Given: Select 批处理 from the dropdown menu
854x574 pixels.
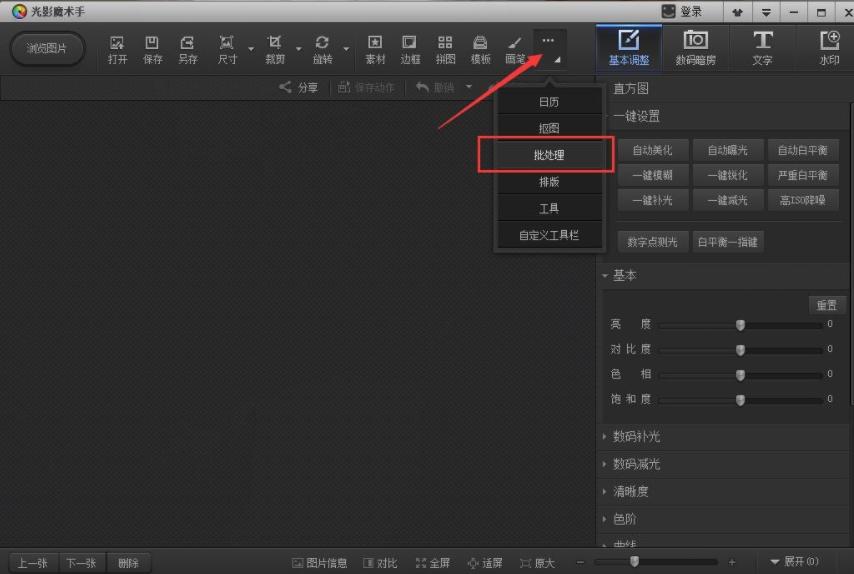Looking at the screenshot, I should click(x=549, y=155).
